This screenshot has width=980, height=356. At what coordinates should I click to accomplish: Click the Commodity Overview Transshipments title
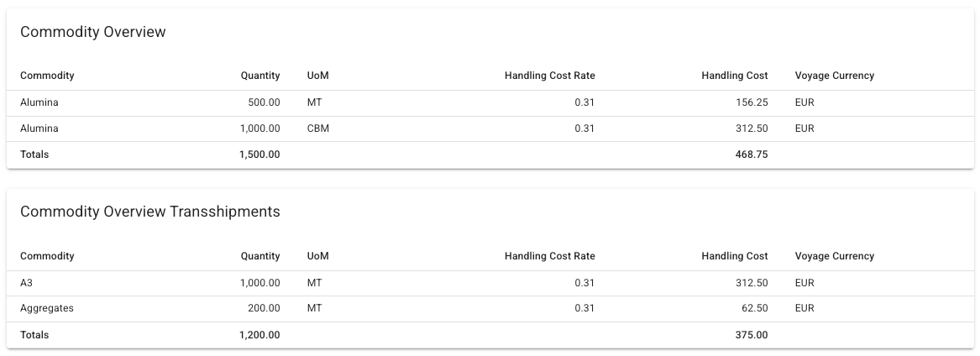pos(150,212)
